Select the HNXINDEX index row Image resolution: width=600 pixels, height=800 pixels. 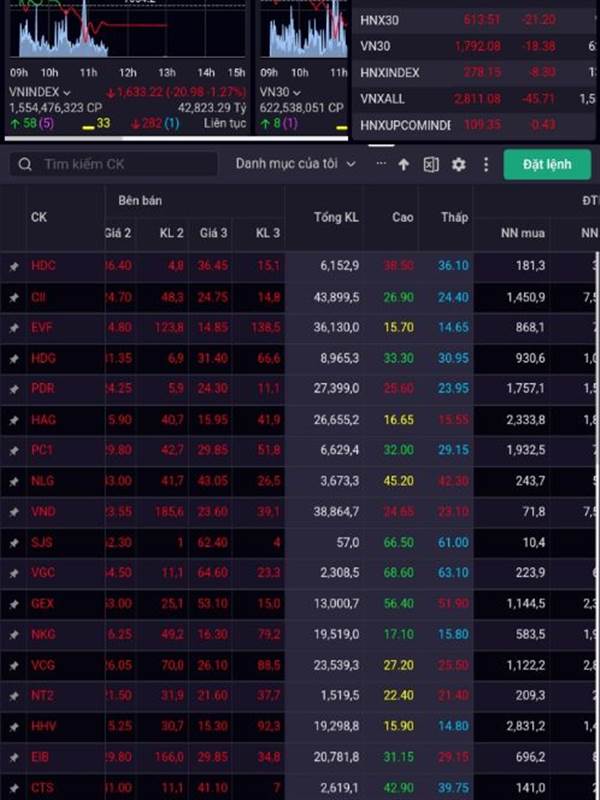click(474, 72)
